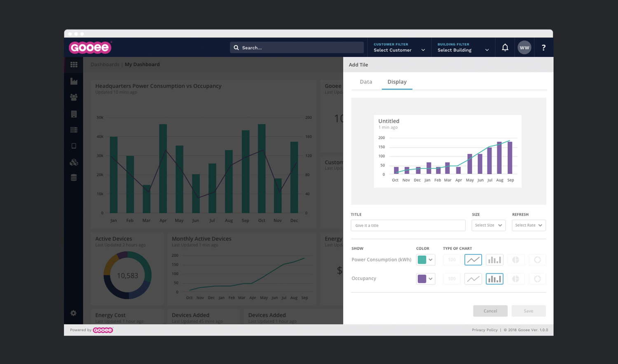Image resolution: width=618 pixels, height=364 pixels.
Task: Expand Occupancy color dropdown arrow
Action: pyautogui.click(x=431, y=279)
